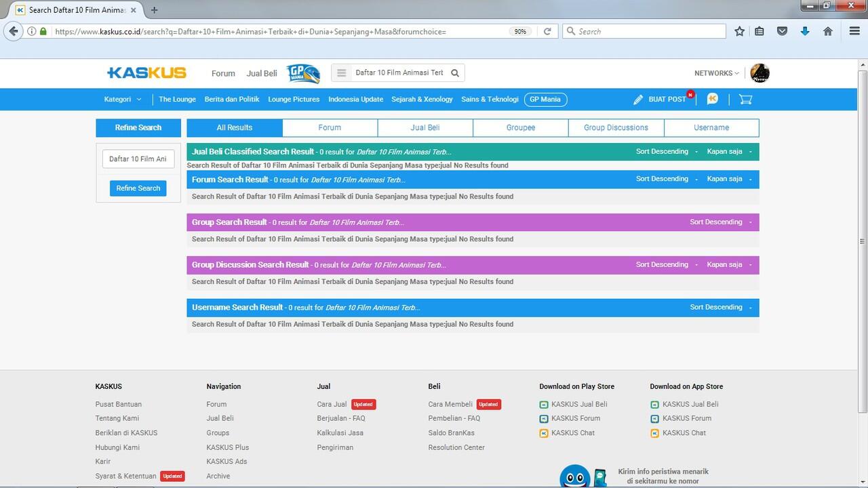
Task: Switch to the Groupee tab
Action: pyautogui.click(x=521, y=127)
